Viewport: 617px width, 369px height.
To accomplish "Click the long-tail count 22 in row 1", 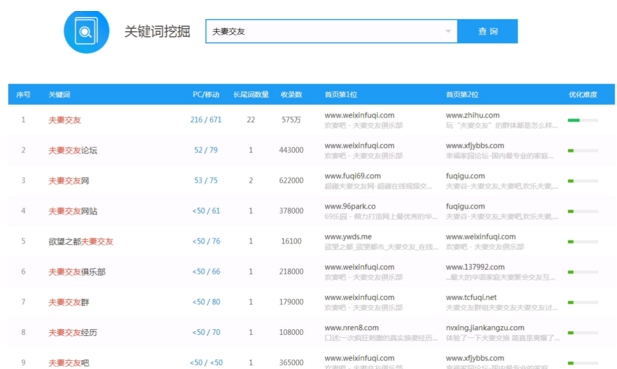I will (251, 120).
